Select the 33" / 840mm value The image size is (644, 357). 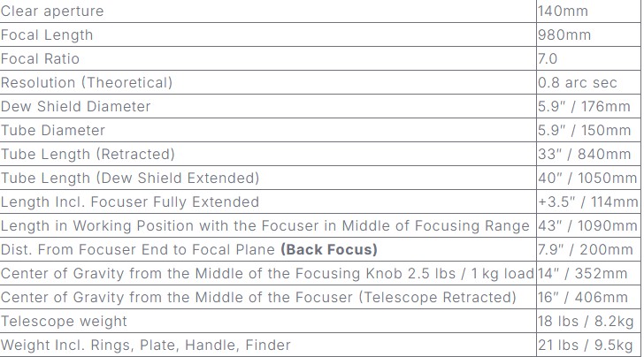tap(583, 155)
